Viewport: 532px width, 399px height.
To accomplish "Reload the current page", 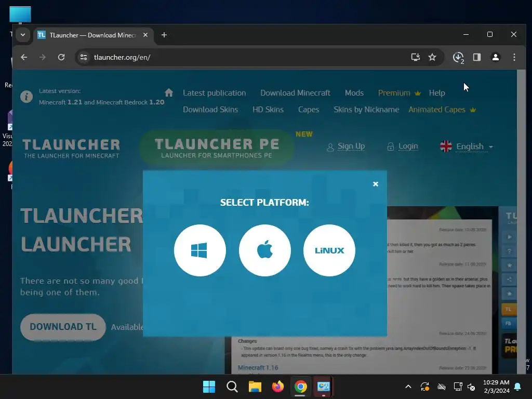I will (61, 57).
